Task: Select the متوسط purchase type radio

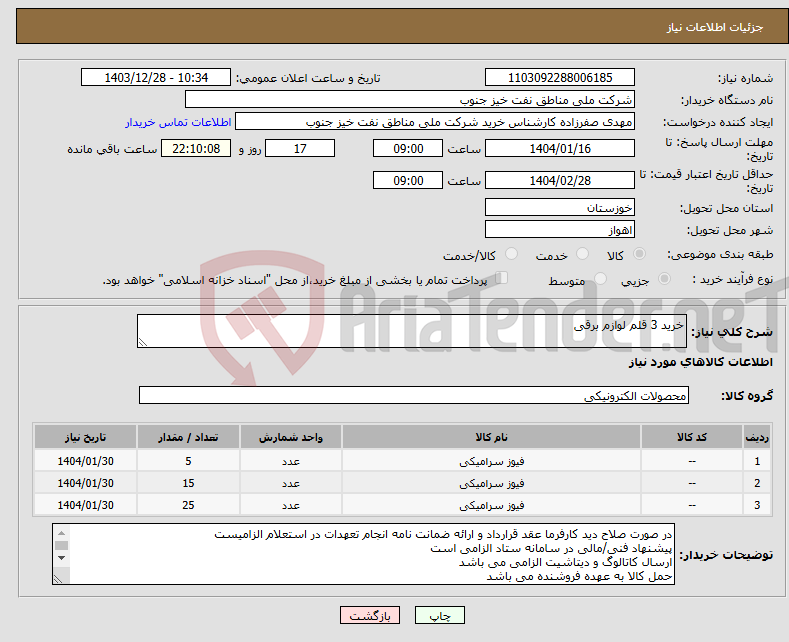Action: (600, 279)
